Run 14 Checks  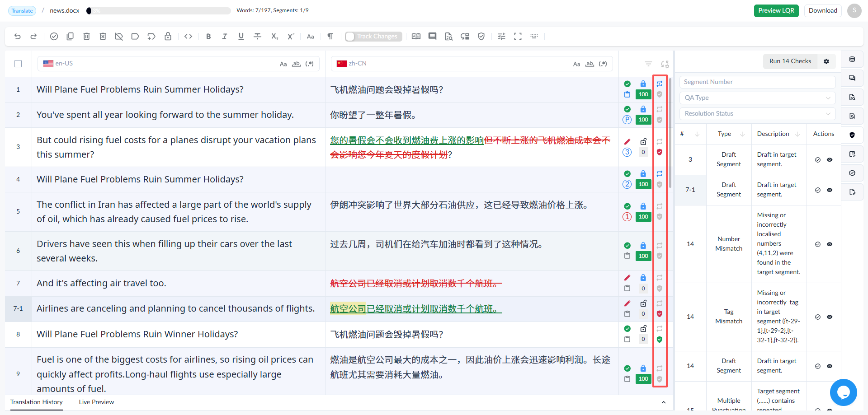pos(790,61)
